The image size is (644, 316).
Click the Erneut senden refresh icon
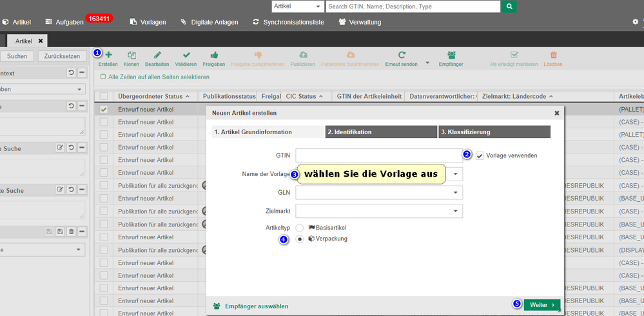(x=402, y=55)
